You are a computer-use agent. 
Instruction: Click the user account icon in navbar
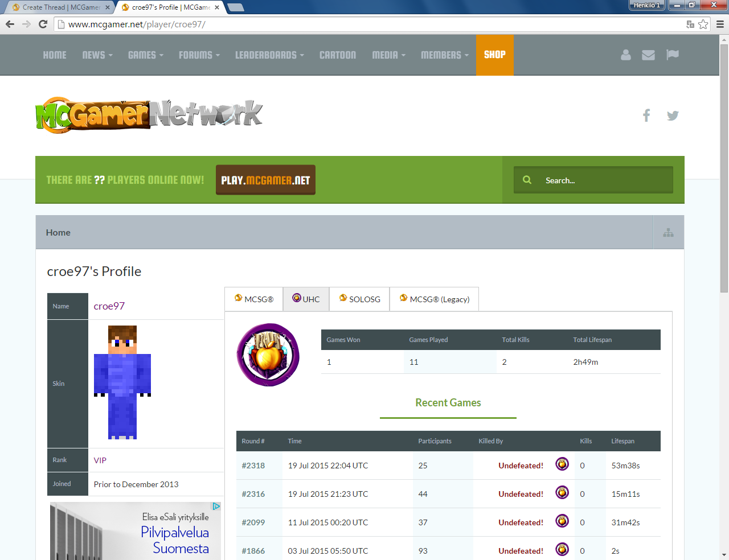coord(625,55)
